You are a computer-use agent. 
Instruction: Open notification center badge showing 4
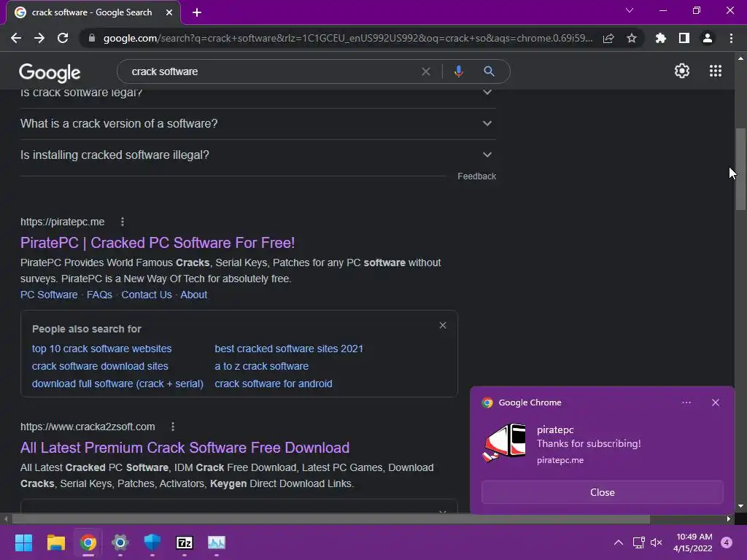point(727,542)
